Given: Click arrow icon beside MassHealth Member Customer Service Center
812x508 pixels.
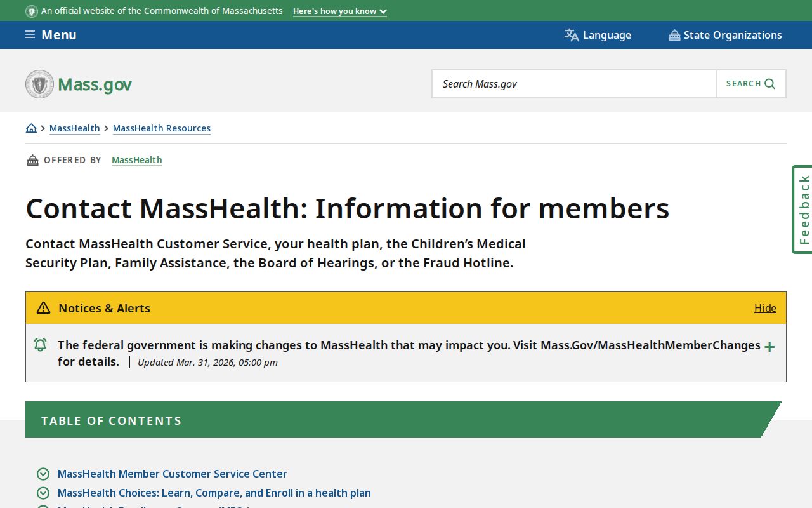Looking at the screenshot, I should 43,474.
